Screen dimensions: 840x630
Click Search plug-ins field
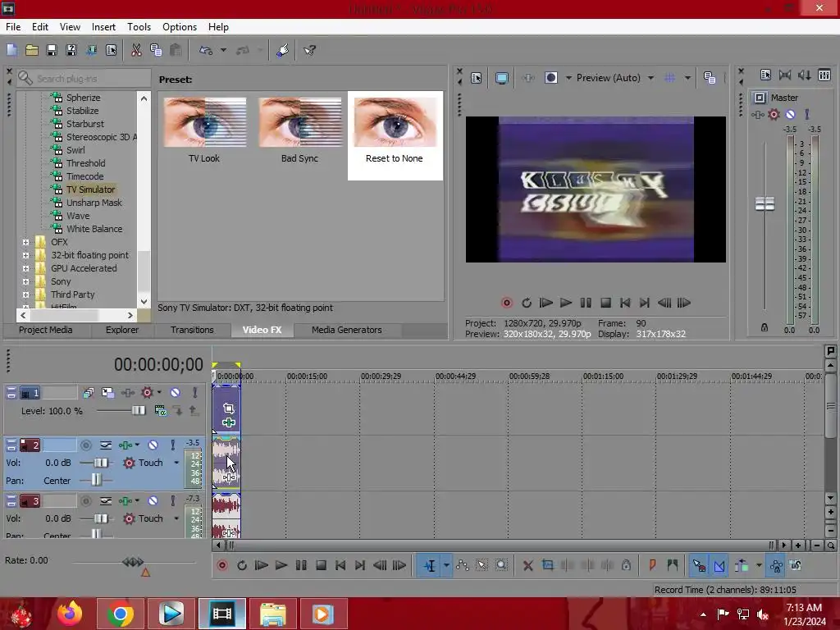pos(83,78)
